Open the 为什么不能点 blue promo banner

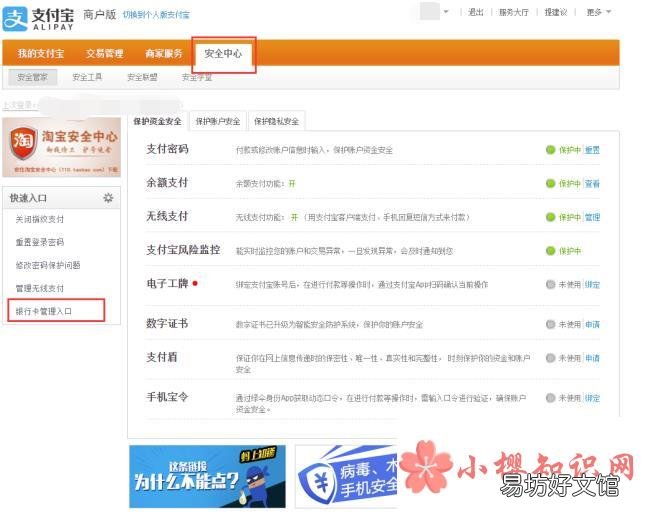(x=208, y=477)
